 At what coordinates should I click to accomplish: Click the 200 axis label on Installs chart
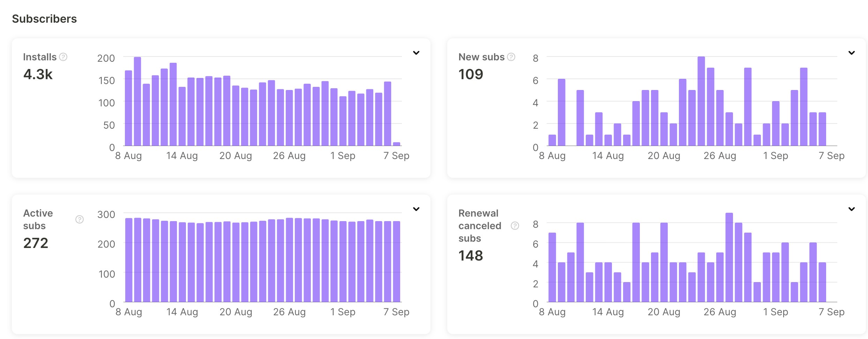click(106, 58)
